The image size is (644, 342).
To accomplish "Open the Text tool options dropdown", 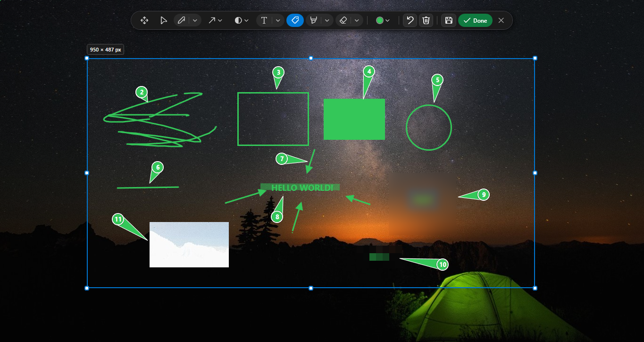I will pos(278,20).
